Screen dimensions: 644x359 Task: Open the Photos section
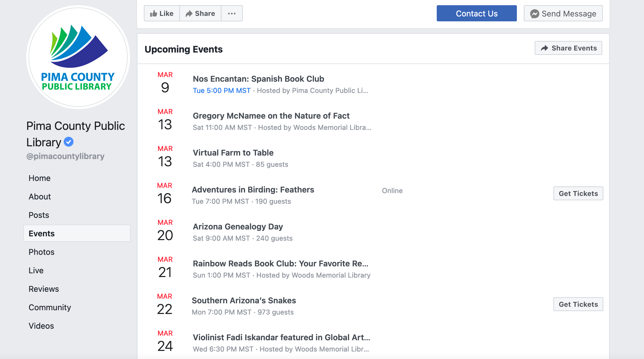41,252
